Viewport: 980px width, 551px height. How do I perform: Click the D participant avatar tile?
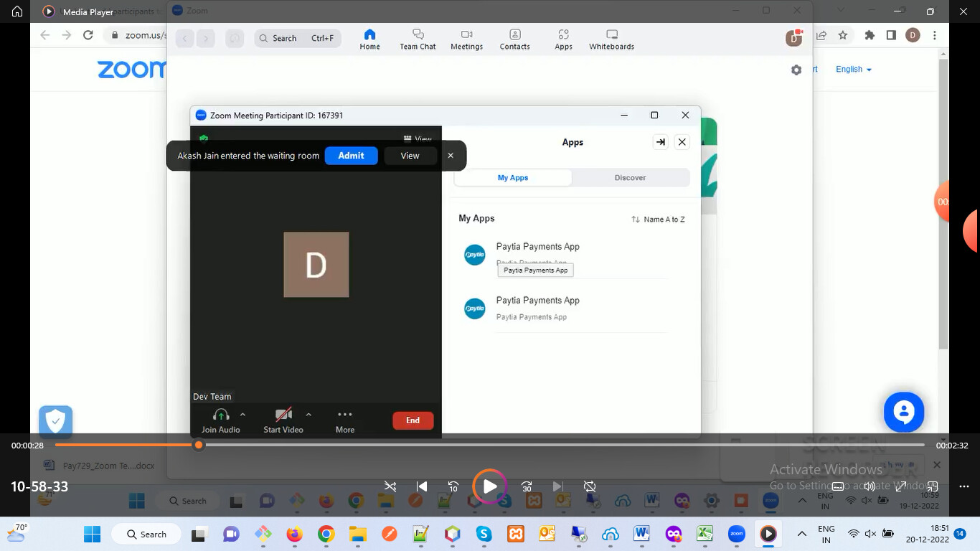[316, 265]
